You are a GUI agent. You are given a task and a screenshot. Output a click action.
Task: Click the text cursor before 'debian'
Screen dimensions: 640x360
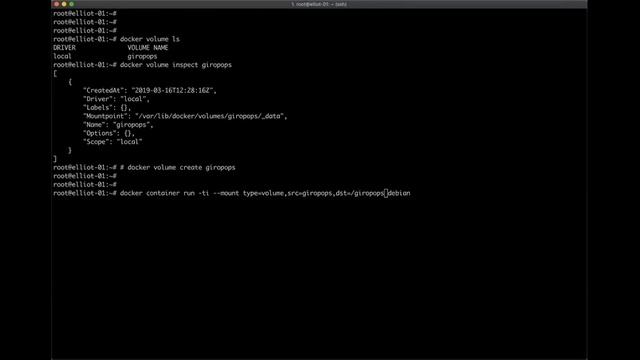[x=386, y=193]
